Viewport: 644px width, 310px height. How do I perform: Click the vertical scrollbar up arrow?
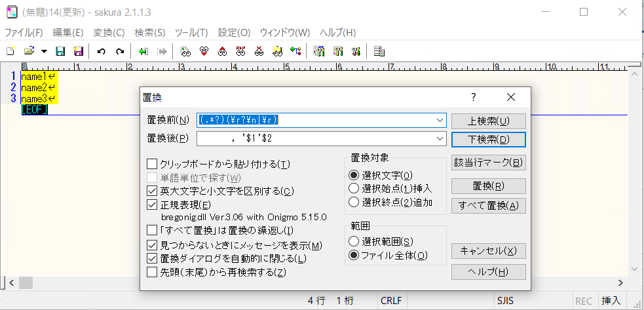[635, 75]
